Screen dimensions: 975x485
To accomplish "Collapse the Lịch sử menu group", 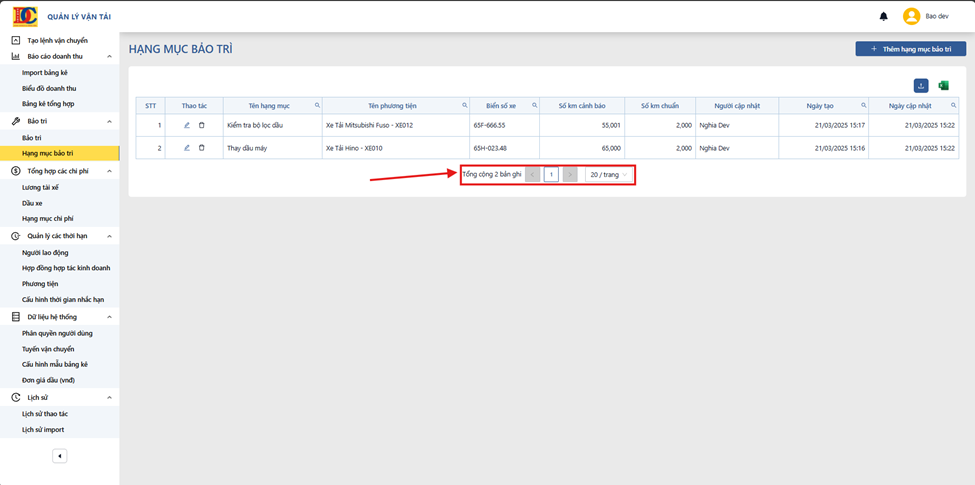I will point(109,397).
